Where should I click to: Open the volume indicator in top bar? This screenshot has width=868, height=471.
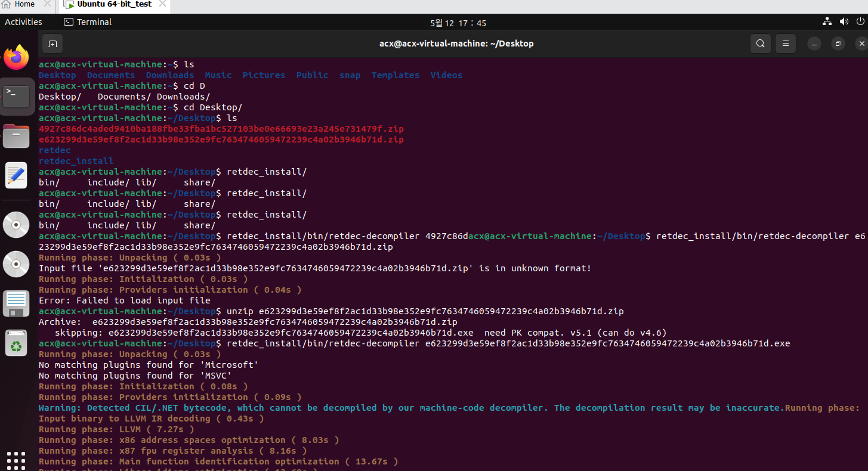[x=844, y=21]
